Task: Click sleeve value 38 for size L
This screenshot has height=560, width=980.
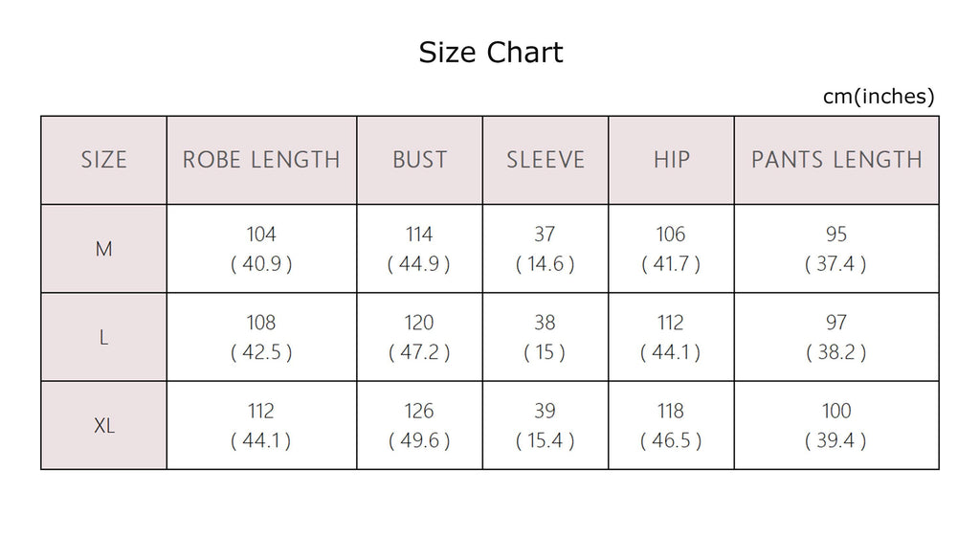Action: (x=545, y=338)
